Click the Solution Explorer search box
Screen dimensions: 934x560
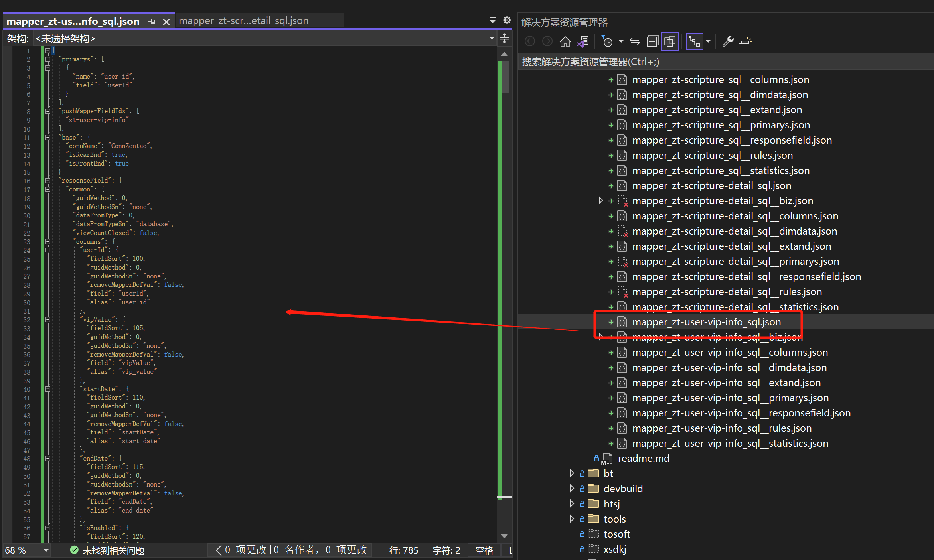pos(726,62)
